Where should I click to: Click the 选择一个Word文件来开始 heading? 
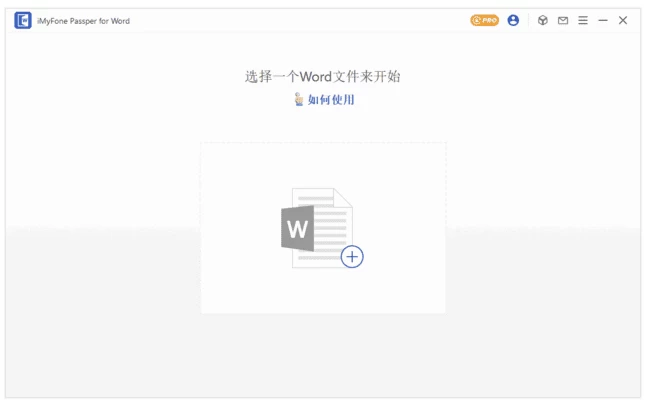tap(323, 76)
